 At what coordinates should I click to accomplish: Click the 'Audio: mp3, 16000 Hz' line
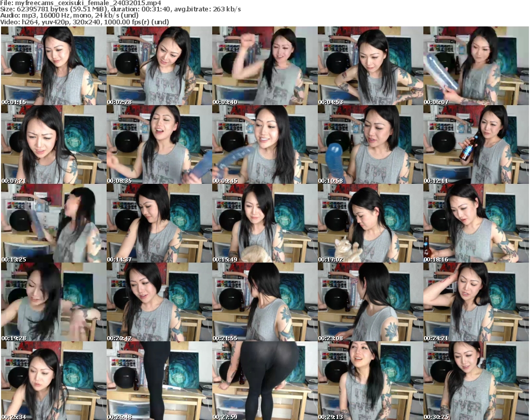click(x=69, y=16)
